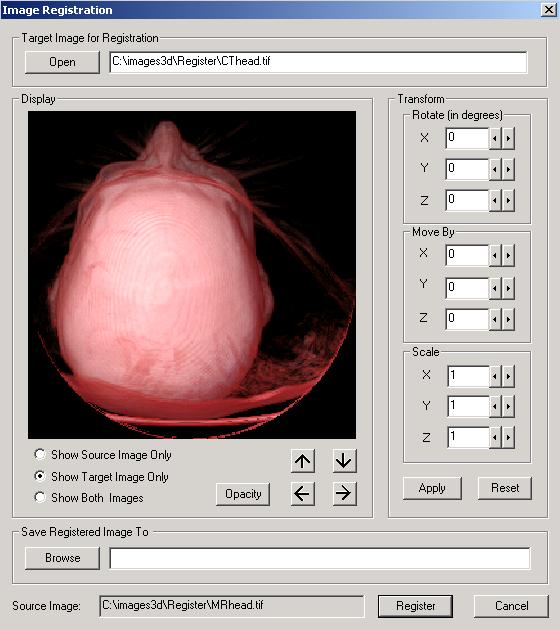
Task: Increase Rotate X with right spinner arrow
Action: point(508,138)
